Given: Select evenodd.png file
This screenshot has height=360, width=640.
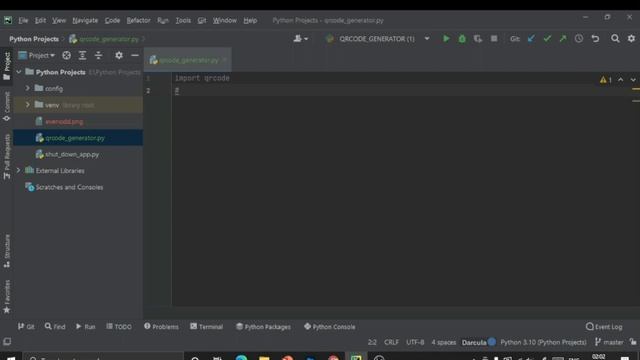Looking at the screenshot, I should [x=64, y=122].
